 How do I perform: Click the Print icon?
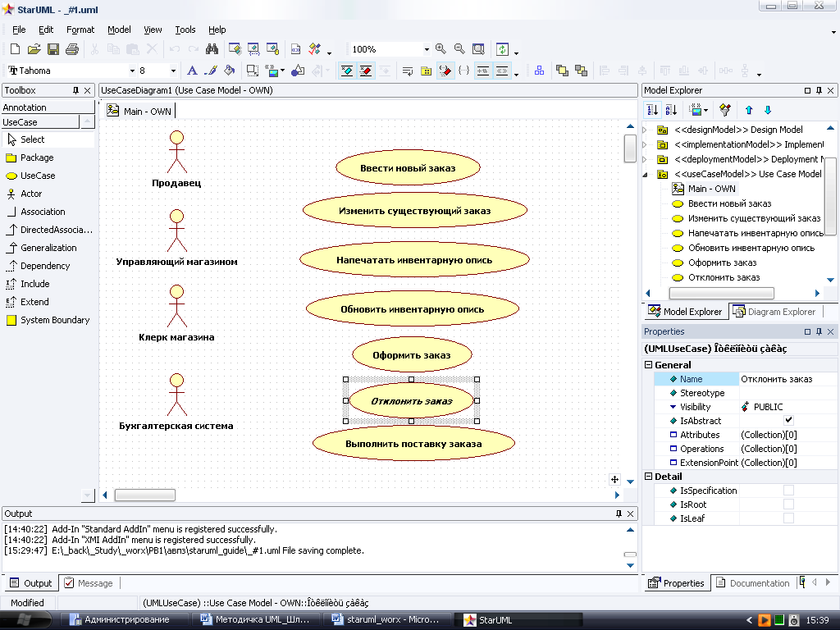[72, 49]
